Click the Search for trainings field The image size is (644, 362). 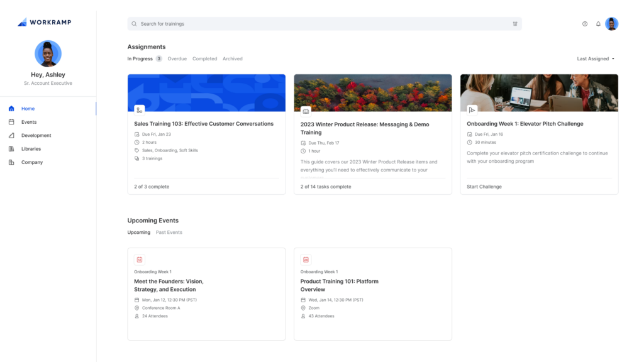[x=325, y=24]
